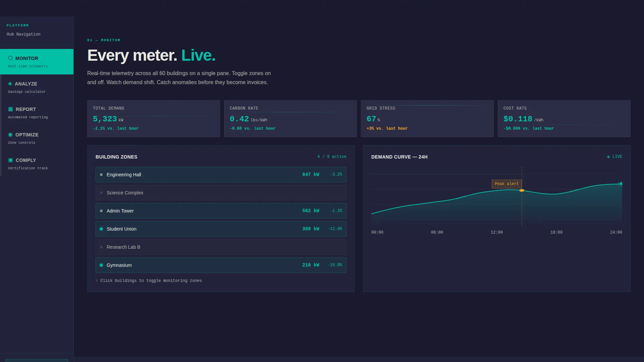
Task: Click the teal endpoint dot of demand curve
Action: pos(621,184)
